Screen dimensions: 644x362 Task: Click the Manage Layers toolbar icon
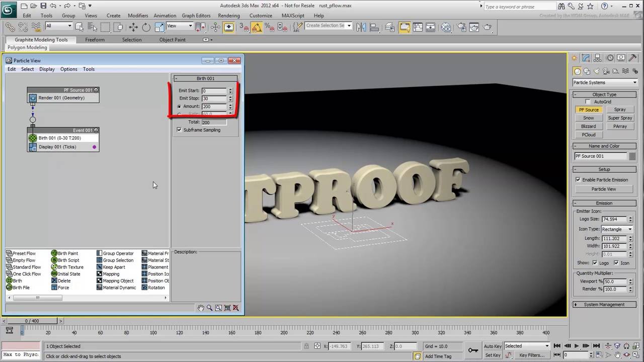pyautogui.click(x=390, y=27)
